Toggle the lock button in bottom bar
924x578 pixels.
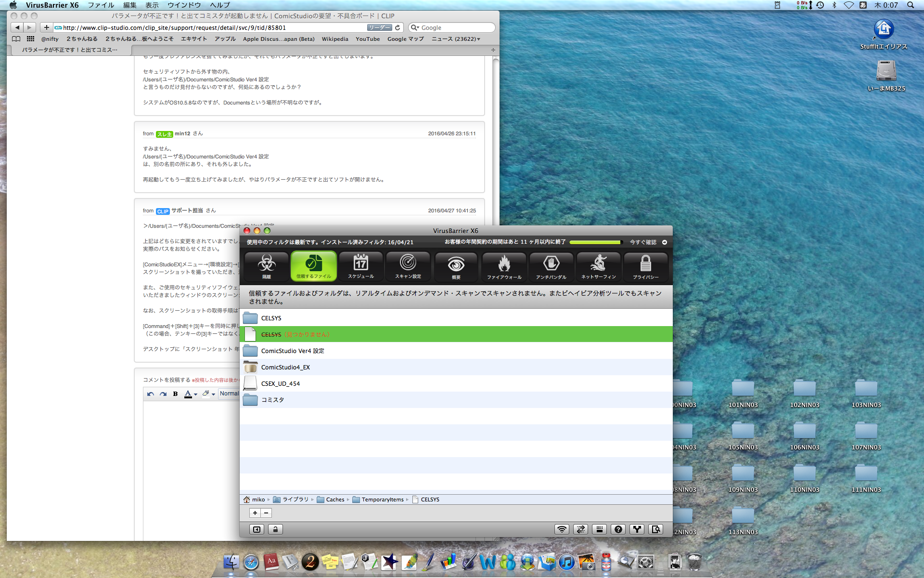pyautogui.click(x=275, y=529)
